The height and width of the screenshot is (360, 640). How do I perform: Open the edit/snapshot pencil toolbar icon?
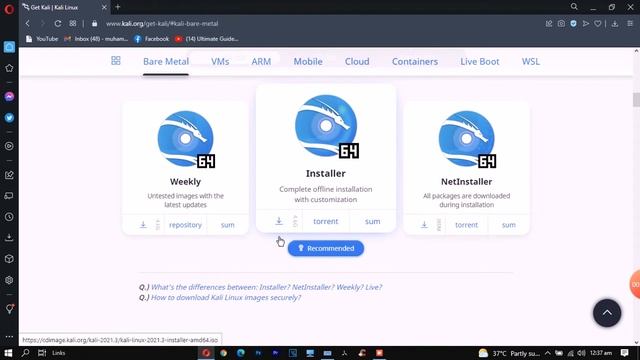pyautogui.click(x=549, y=24)
